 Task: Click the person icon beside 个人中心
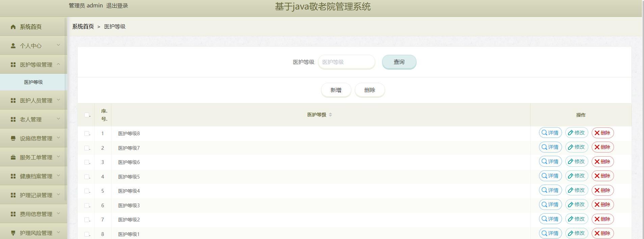tap(13, 46)
